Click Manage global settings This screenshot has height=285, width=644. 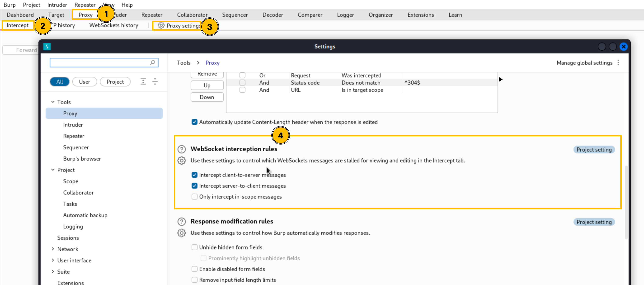click(x=585, y=63)
